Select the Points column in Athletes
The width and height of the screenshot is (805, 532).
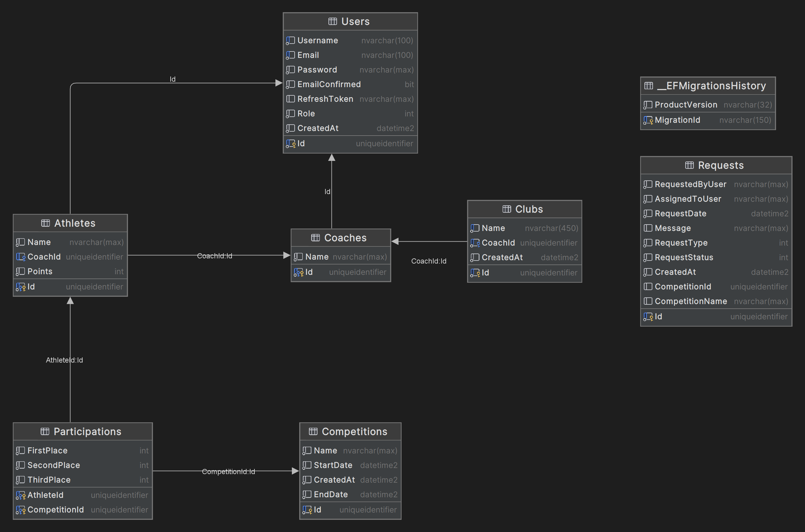70,271
